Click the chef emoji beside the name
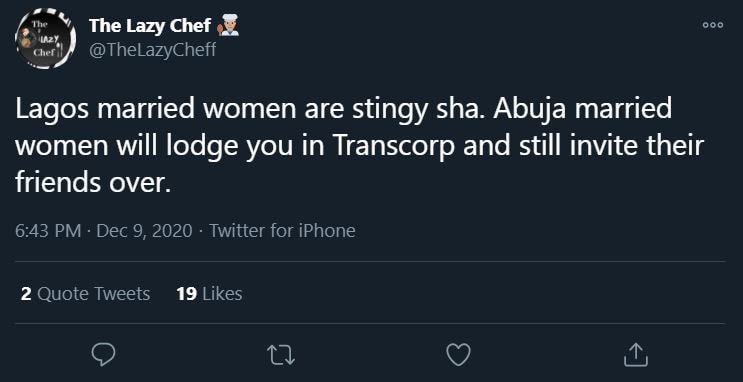This screenshot has width=743, height=382. 228,25
